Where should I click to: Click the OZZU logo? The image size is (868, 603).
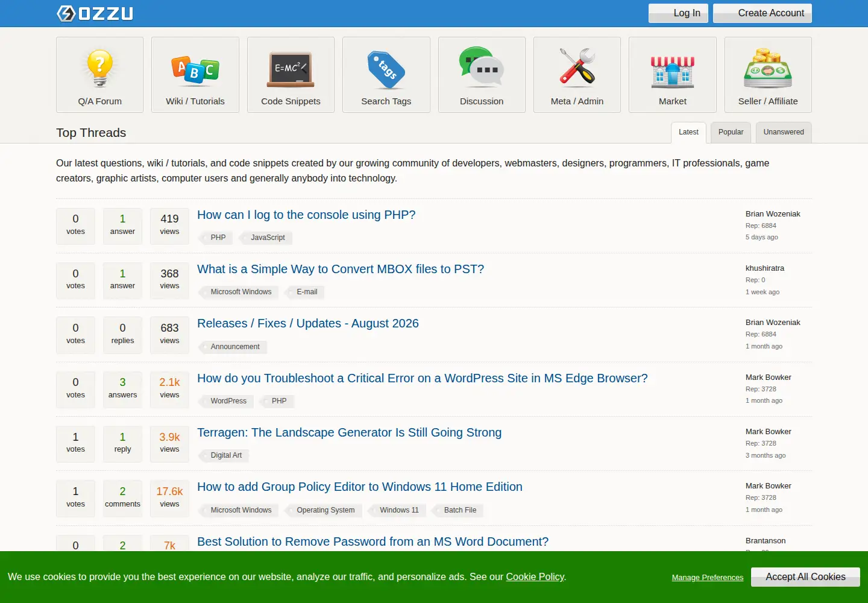tap(95, 13)
